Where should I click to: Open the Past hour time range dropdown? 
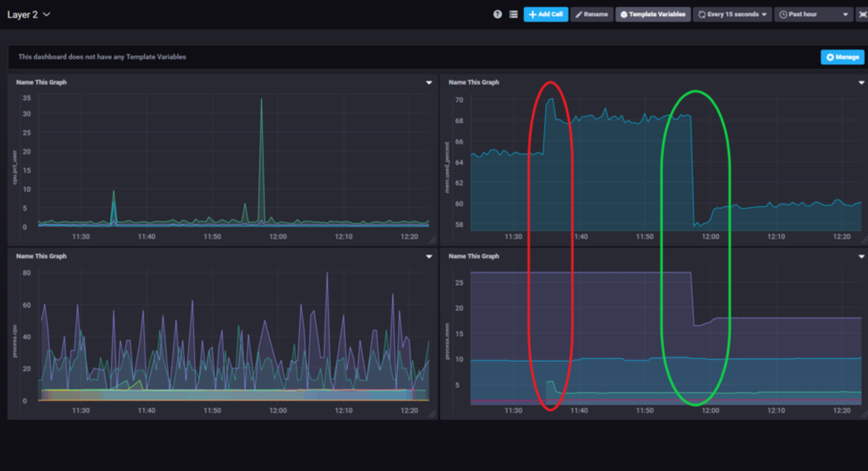click(x=813, y=14)
